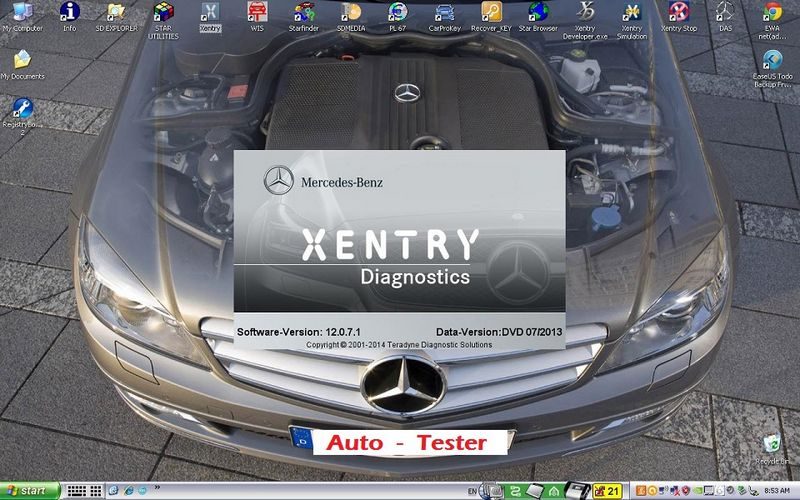Launch the Star Browser shortcut
This screenshot has height=500, width=800.
(538, 17)
